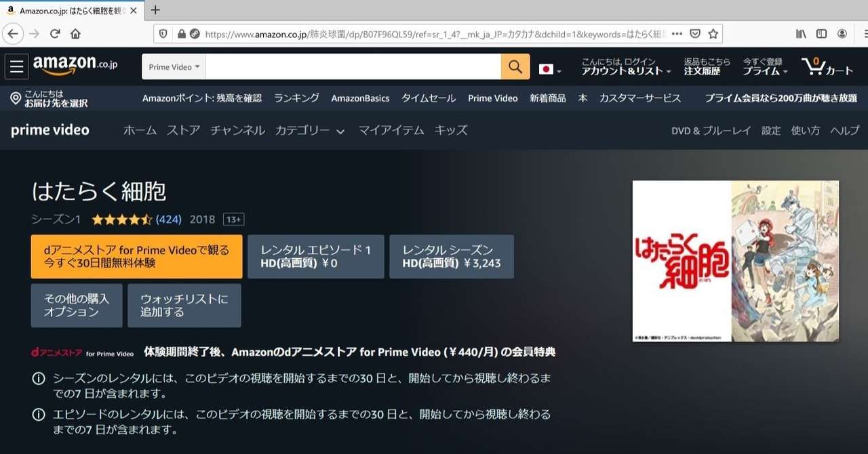The height and width of the screenshot is (454, 868).
Task: Click the tracking protection shield icon
Action: pos(163,33)
